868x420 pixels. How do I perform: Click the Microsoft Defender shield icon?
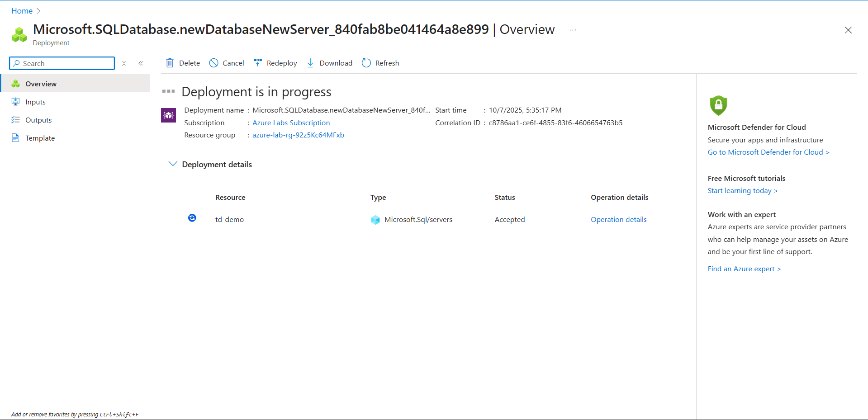(718, 105)
